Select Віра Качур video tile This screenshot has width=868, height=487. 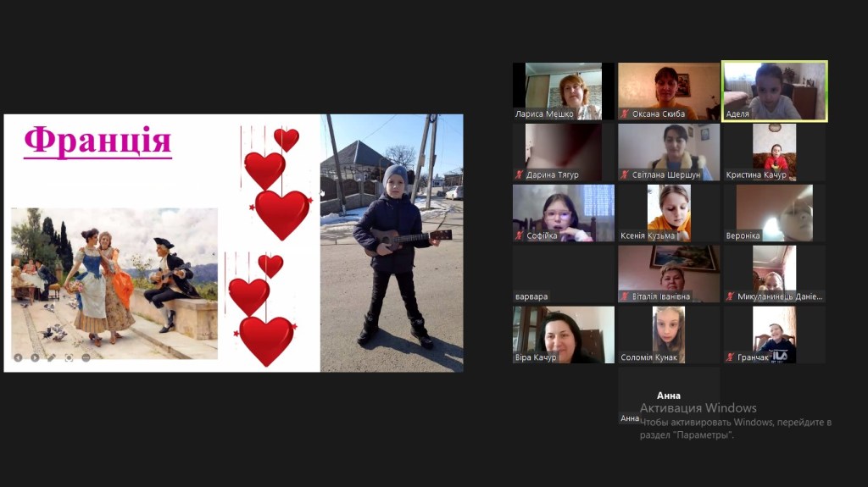pos(563,335)
